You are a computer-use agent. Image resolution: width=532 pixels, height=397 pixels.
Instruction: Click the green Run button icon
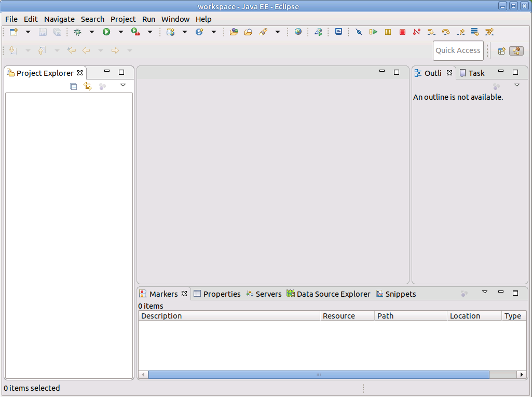(106, 32)
